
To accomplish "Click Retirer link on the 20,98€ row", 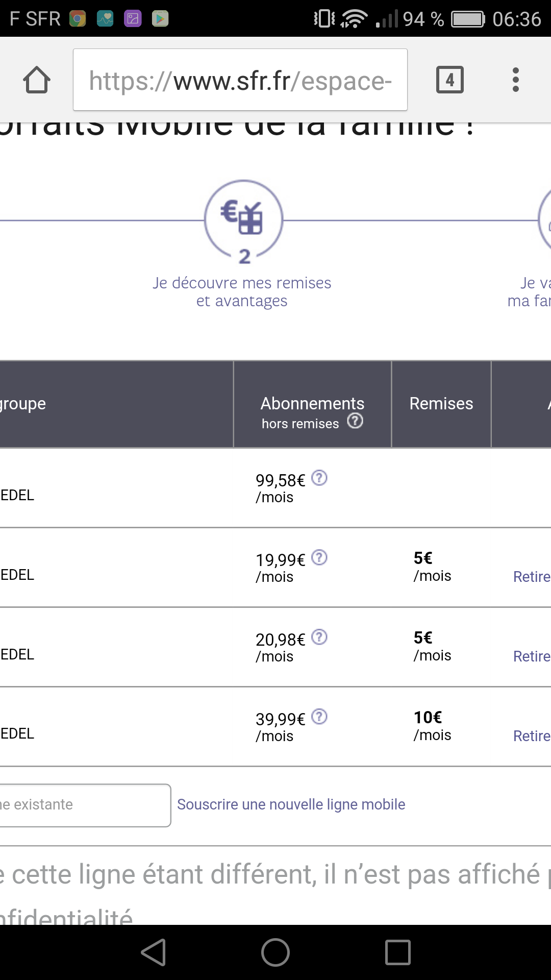I will [532, 656].
